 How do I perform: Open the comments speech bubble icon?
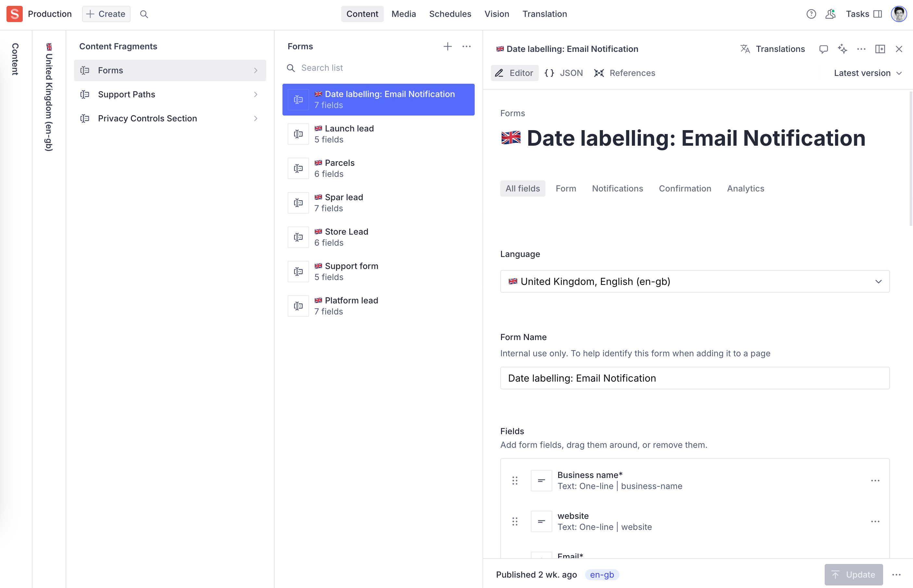tap(823, 49)
